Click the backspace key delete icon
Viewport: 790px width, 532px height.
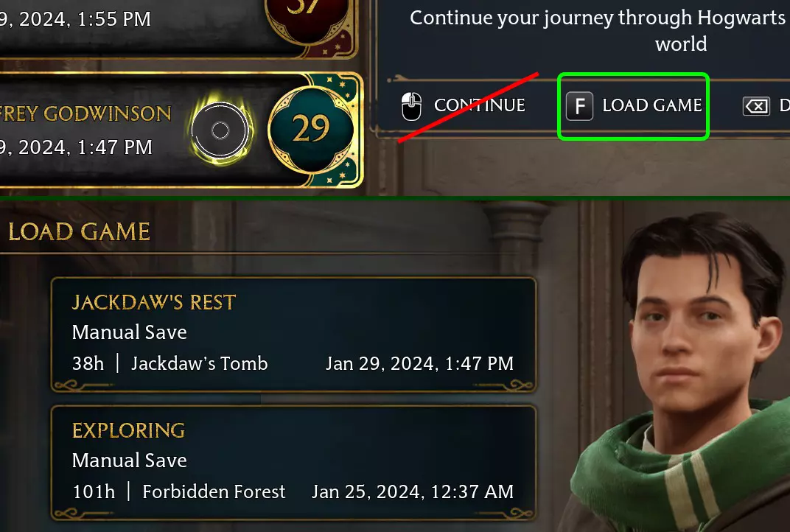pos(756,106)
